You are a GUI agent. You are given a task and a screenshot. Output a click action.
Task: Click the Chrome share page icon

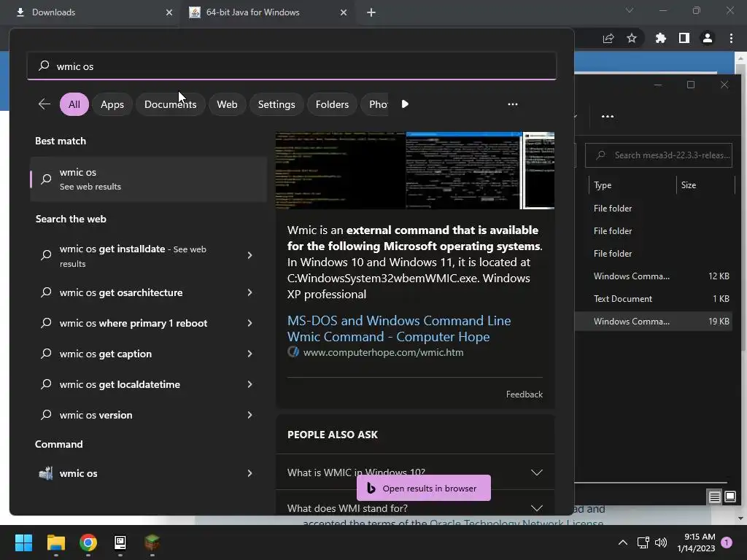tap(608, 39)
